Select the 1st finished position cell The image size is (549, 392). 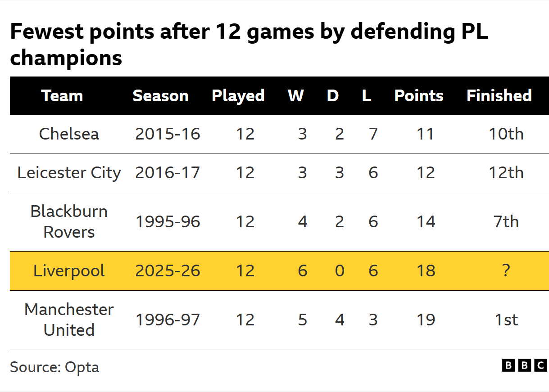pyautogui.click(x=506, y=320)
